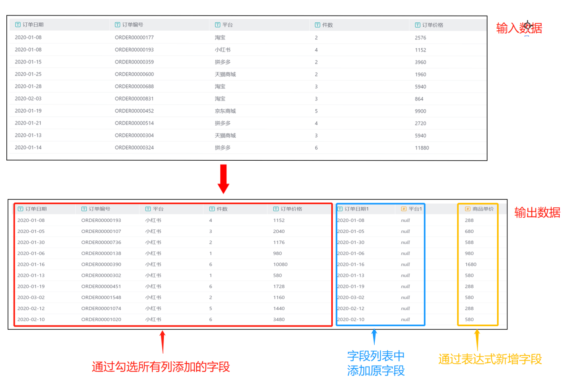Click the numeric # icon beside 平台1
Image resolution: width=574 pixels, height=392 pixels.
pos(404,209)
